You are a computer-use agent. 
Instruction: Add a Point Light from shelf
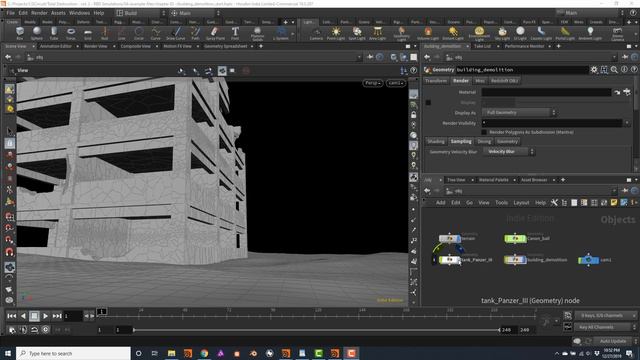point(336,33)
